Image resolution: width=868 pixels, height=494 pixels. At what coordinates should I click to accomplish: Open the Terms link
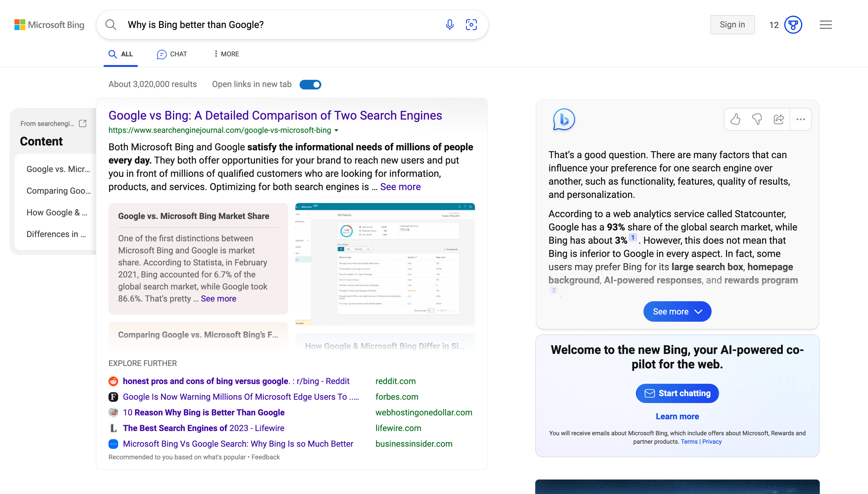[x=689, y=442]
